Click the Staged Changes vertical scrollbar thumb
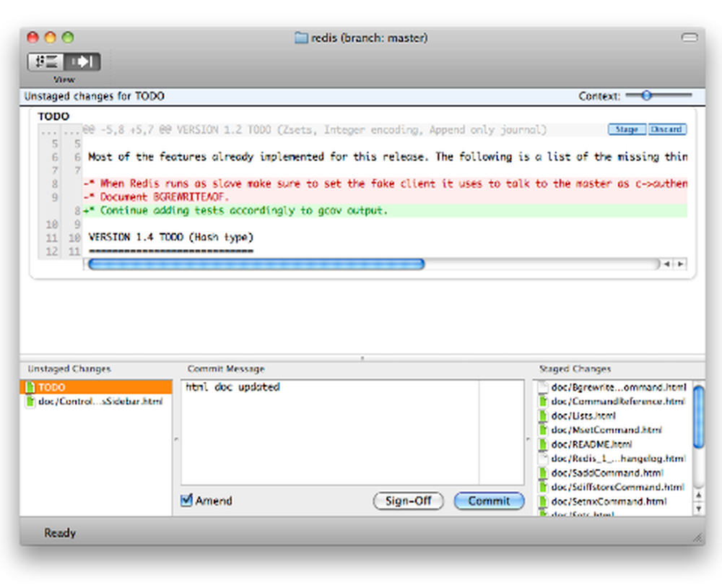This screenshot has height=588, width=722. click(699, 417)
